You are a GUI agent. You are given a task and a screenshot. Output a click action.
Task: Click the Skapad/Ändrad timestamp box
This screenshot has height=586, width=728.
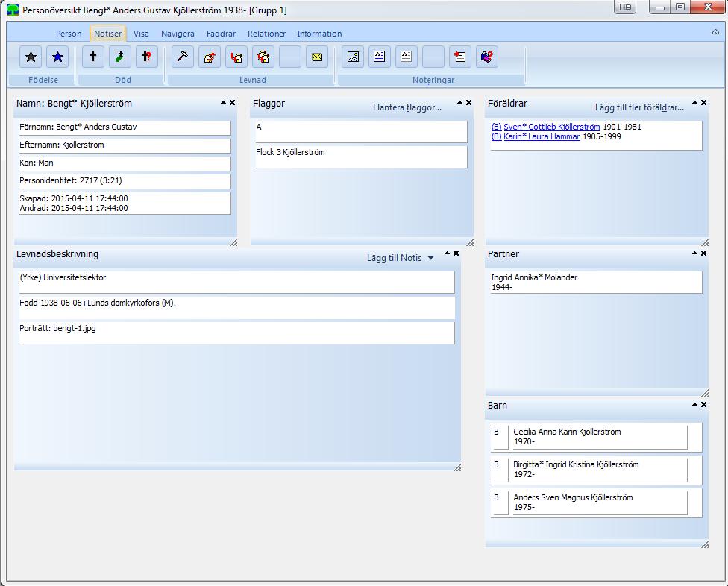tap(125, 204)
